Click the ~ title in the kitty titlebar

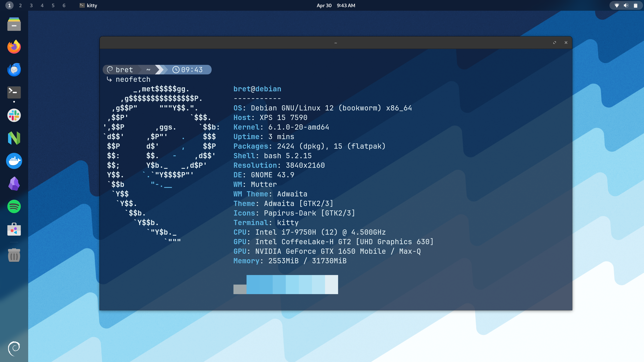point(335,43)
